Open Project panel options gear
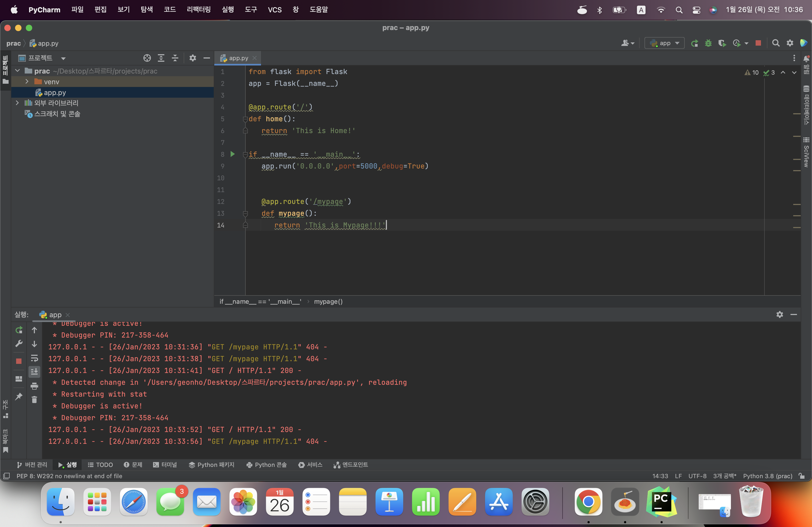The width and height of the screenshot is (812, 527). pos(193,58)
